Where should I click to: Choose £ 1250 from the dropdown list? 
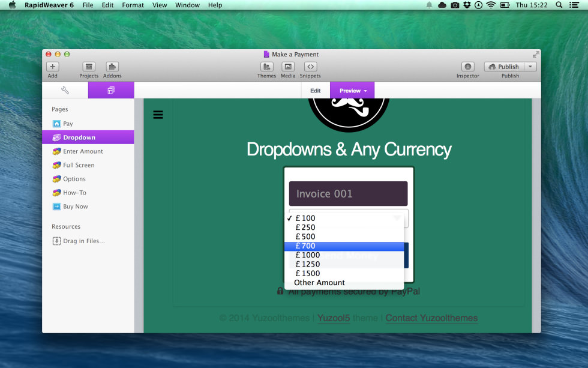(x=344, y=264)
